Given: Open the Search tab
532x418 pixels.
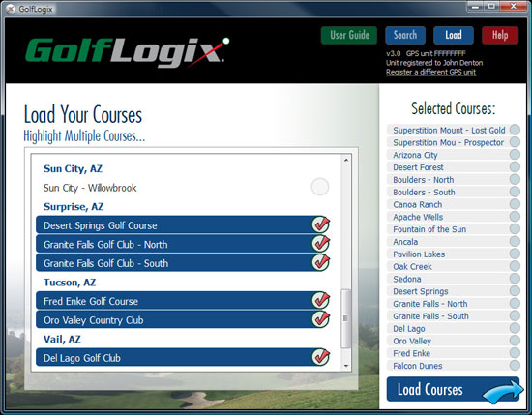Looking at the screenshot, I should (x=405, y=35).
